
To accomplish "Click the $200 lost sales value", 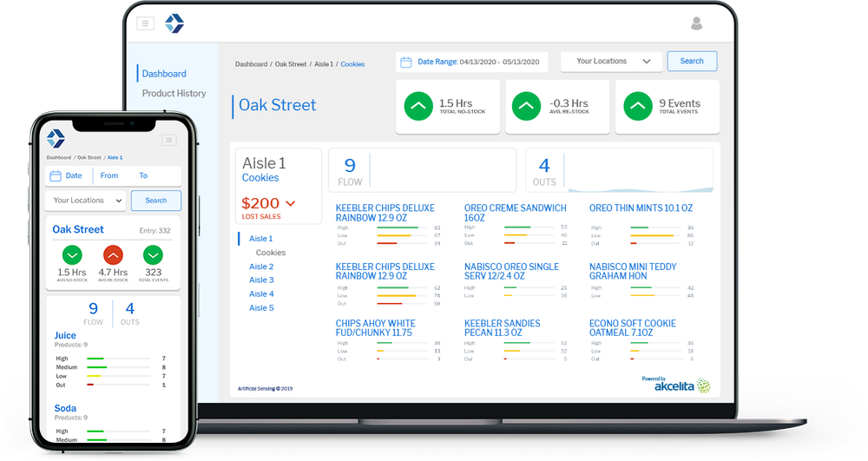I will click(260, 203).
